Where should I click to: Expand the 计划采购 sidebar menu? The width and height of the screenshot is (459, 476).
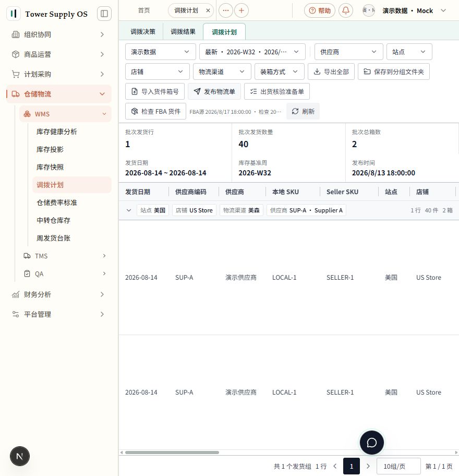[59, 74]
